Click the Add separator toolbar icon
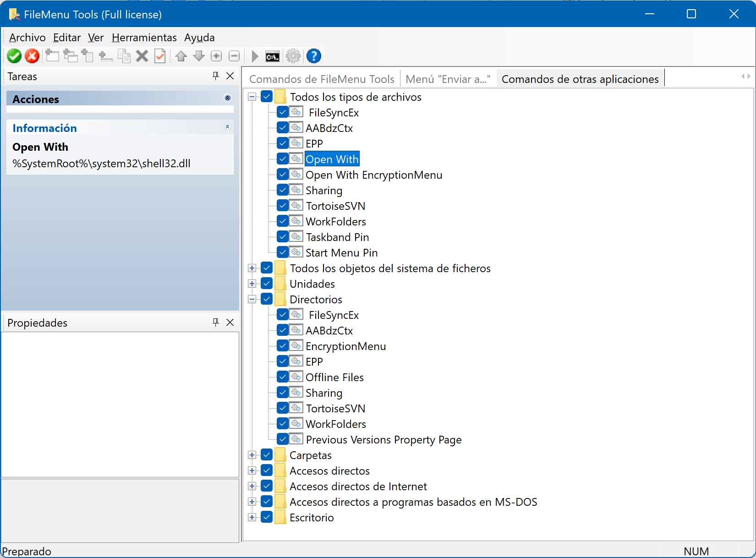The image size is (756, 558). [106, 56]
